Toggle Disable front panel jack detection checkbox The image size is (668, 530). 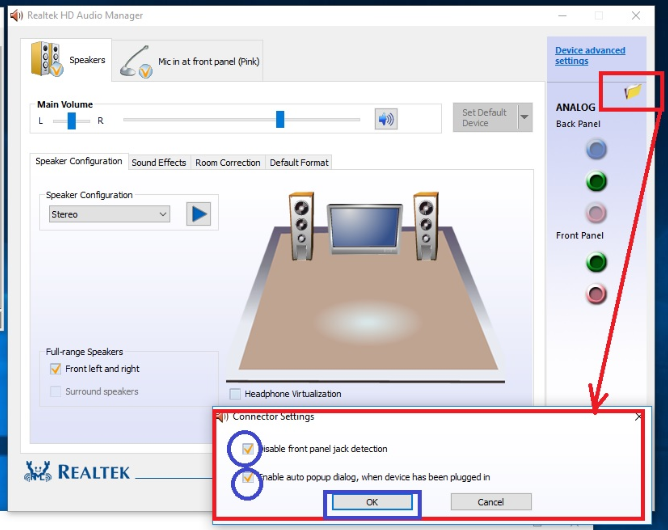tap(248, 449)
